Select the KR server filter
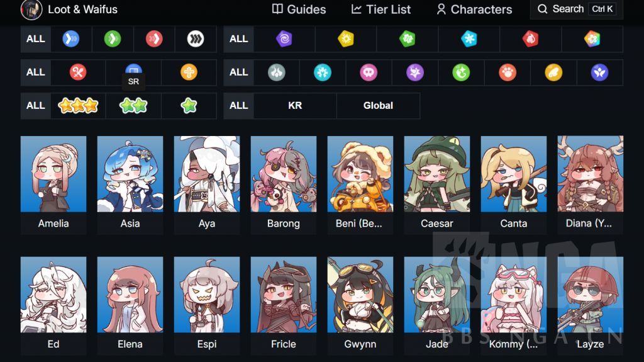644x362 pixels. (x=295, y=106)
